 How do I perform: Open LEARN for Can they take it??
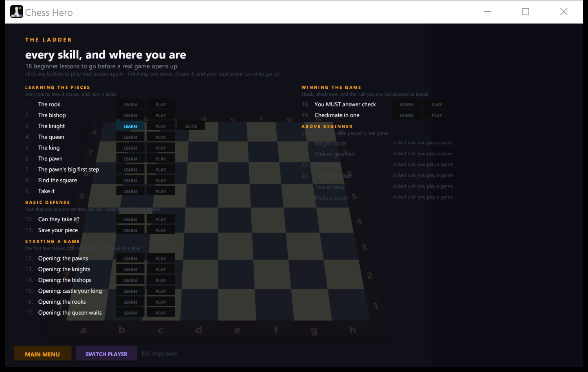click(130, 220)
